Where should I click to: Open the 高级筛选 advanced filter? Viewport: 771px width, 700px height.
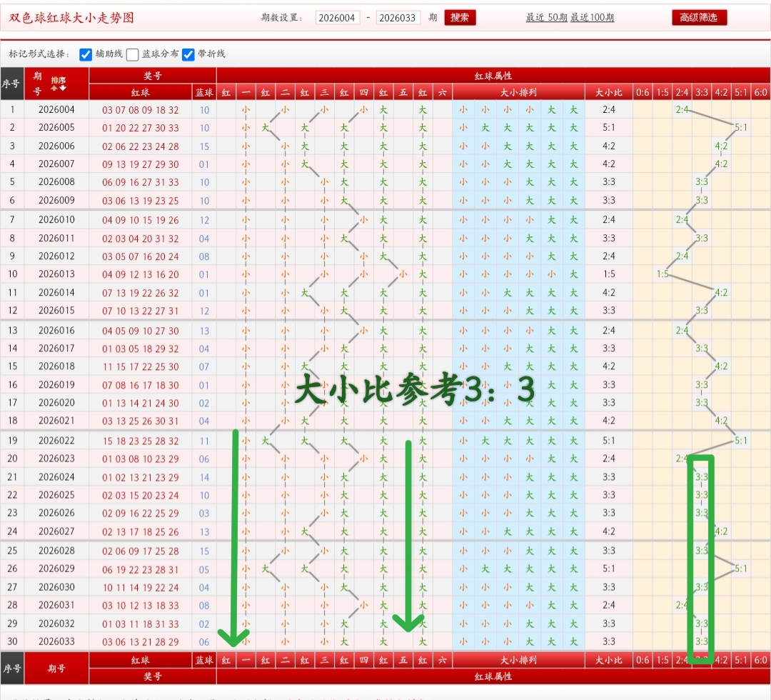(699, 18)
